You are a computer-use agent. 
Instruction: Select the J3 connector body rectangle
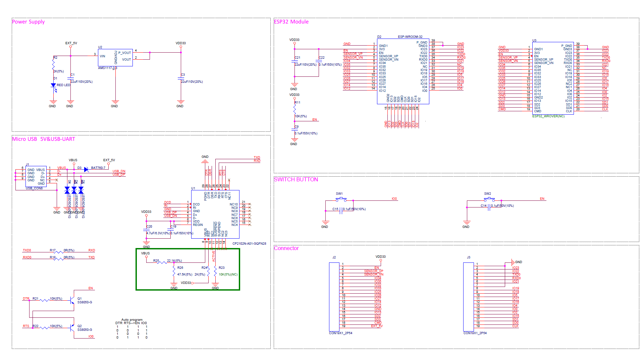tap(469, 297)
